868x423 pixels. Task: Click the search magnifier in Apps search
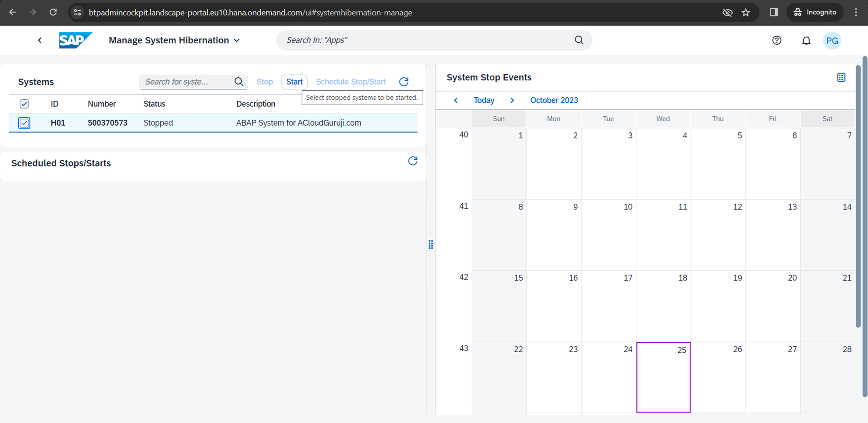579,40
